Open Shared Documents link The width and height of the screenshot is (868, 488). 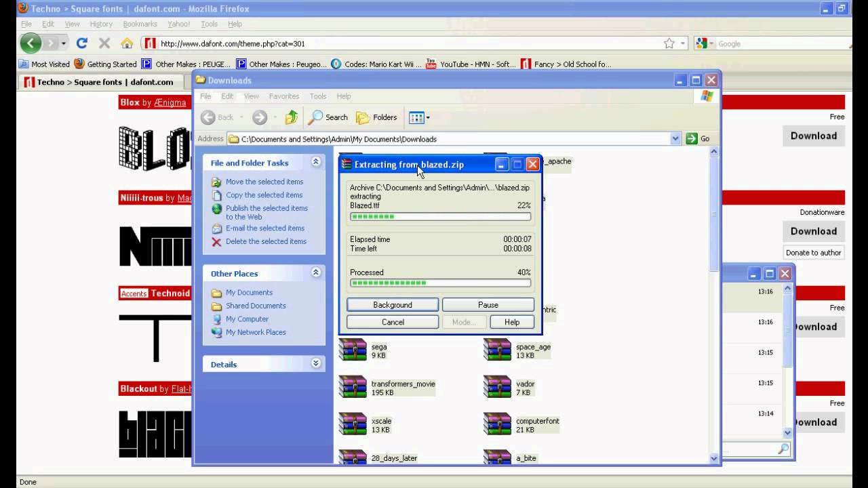(x=256, y=306)
